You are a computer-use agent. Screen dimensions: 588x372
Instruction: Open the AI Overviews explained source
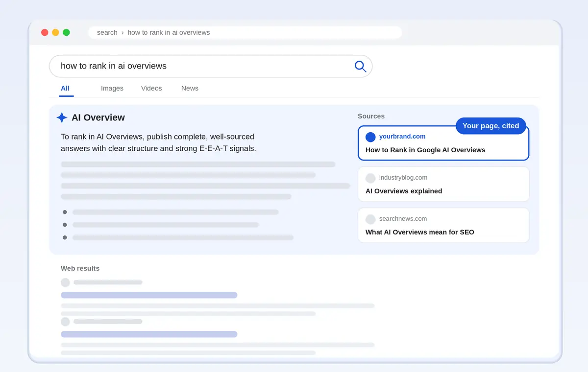[x=404, y=191]
